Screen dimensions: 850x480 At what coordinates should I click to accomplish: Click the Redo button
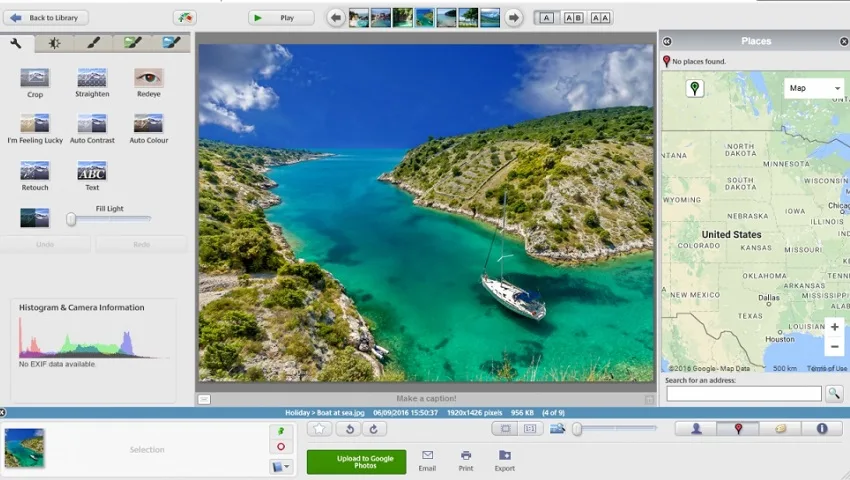pyautogui.click(x=141, y=245)
